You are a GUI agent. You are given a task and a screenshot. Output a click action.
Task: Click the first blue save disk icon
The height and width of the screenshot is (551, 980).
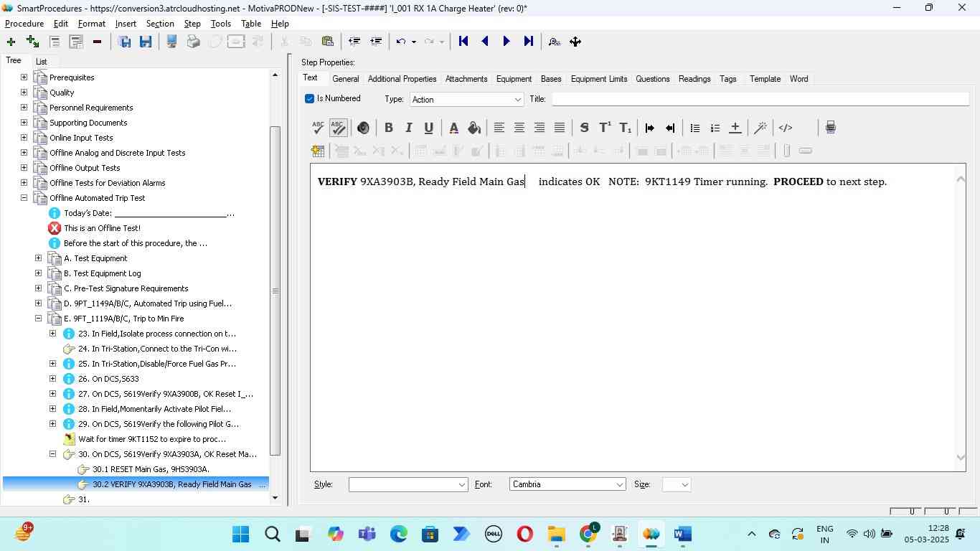[x=125, y=42]
